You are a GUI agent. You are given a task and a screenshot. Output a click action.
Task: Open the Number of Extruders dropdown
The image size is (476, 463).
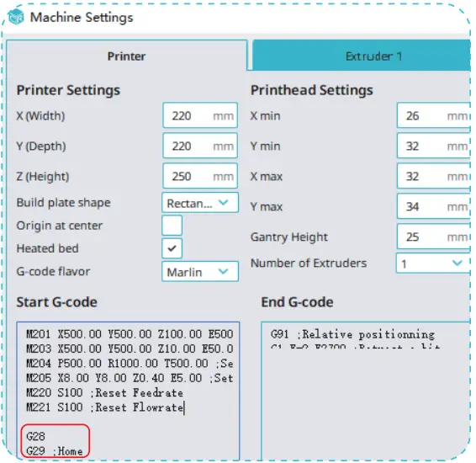[x=433, y=263]
